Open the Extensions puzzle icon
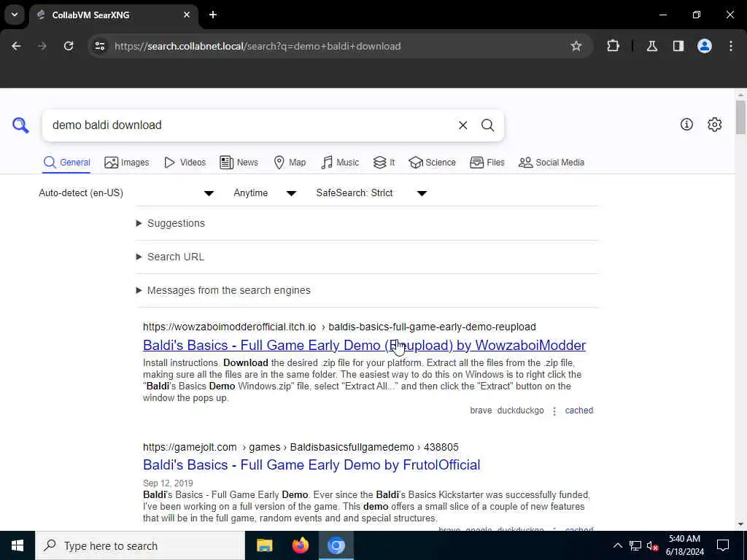Image resolution: width=747 pixels, height=560 pixels. pyautogui.click(x=613, y=46)
